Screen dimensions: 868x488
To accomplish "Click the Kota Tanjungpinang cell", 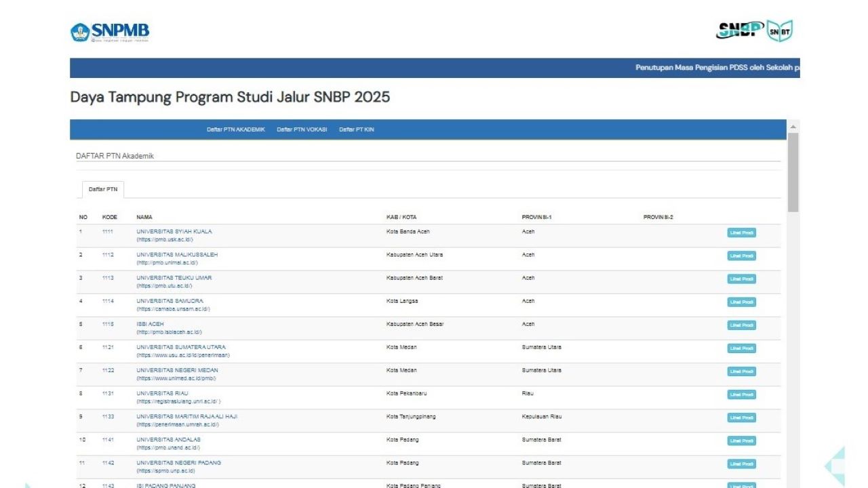I will tap(411, 416).
